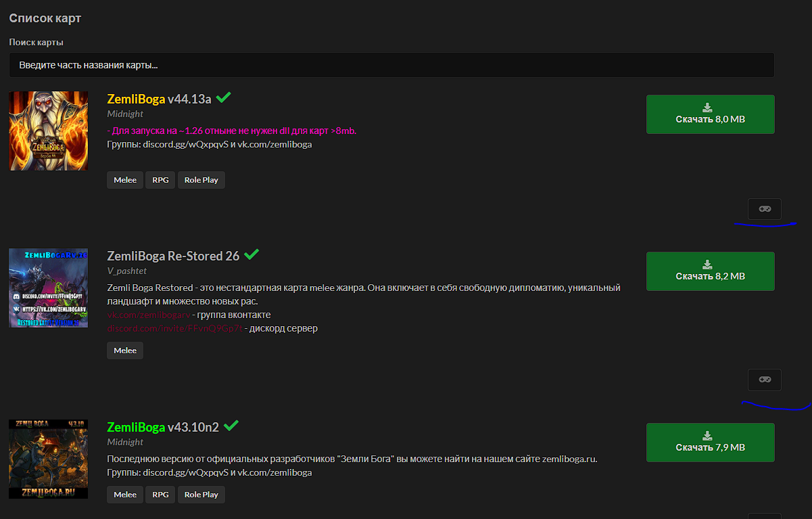This screenshot has height=519, width=812.
Task: Click gamepad icon under ZemliBoga v44.13a
Action: pos(765,209)
